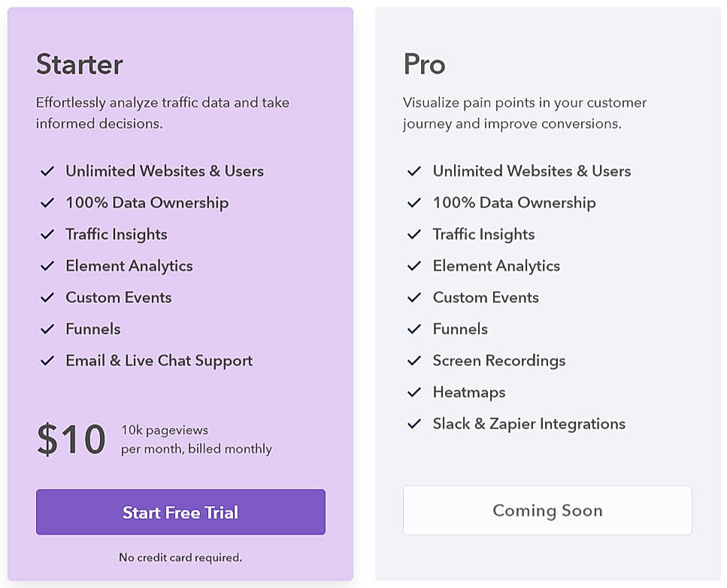Click checkmark beside Starter Traffic Insights
The height and width of the screenshot is (588, 727).
(x=47, y=235)
